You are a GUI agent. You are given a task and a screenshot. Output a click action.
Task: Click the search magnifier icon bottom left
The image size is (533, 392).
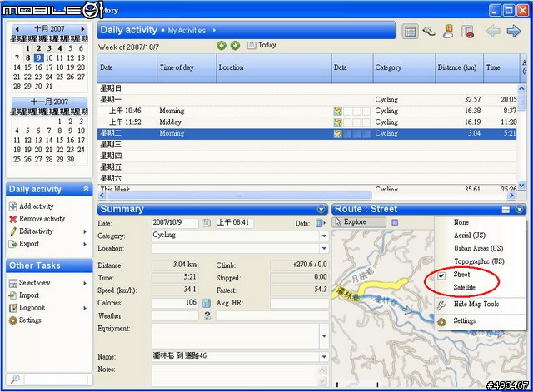coord(15,379)
